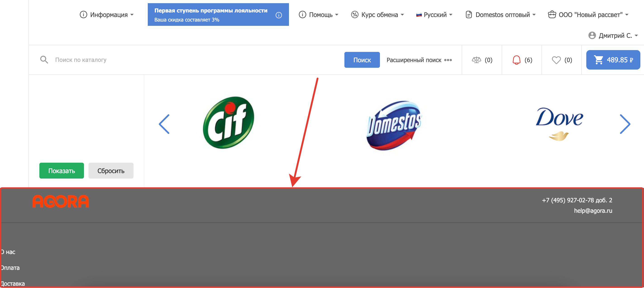Image resolution: width=644 pixels, height=288 pixels.
Task: Open favorites heart icon
Action: 556,60
